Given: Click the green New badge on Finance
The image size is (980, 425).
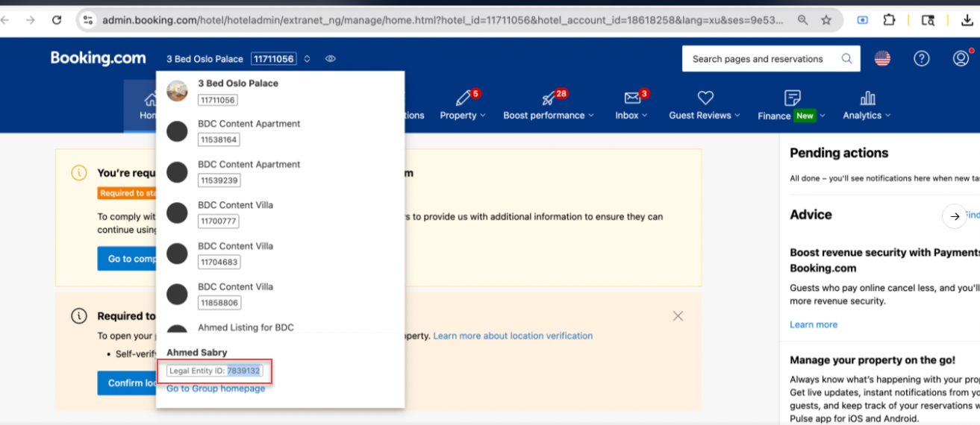Looking at the screenshot, I should pos(805,116).
